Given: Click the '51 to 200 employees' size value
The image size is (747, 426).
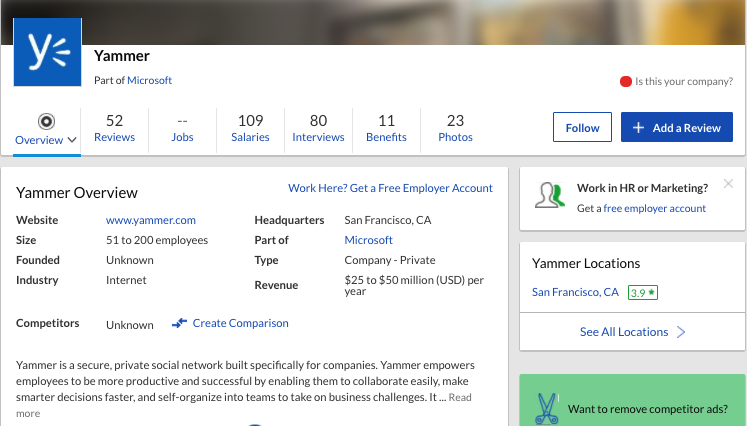Looking at the screenshot, I should click(x=157, y=240).
